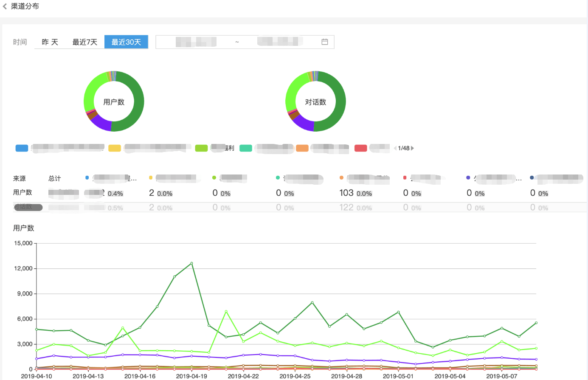Toggle the orange legend swatch

click(x=302, y=148)
